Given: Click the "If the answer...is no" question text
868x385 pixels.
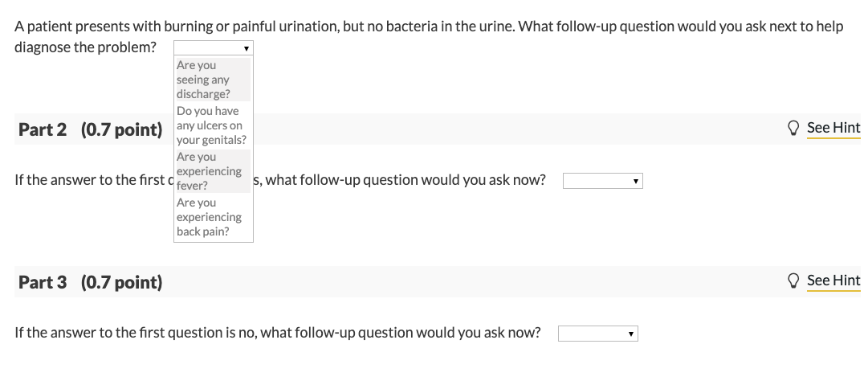Looking at the screenshot, I should click(277, 333).
